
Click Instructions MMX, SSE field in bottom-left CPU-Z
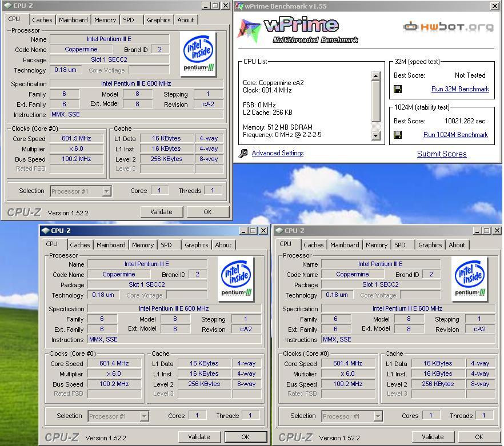174,340
